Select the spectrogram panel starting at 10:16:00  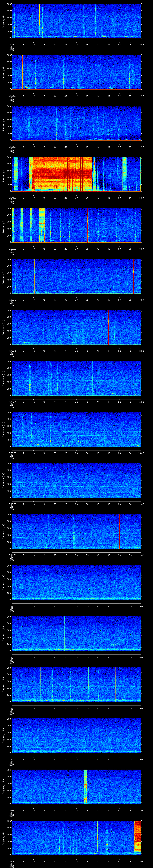pos(77,786)
